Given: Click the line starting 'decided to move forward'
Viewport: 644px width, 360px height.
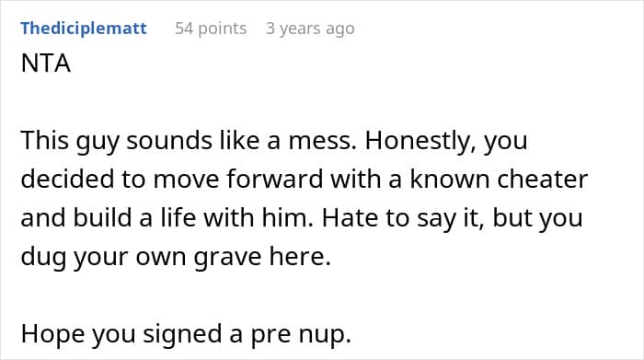Looking at the screenshot, I should pyautogui.click(x=305, y=180).
